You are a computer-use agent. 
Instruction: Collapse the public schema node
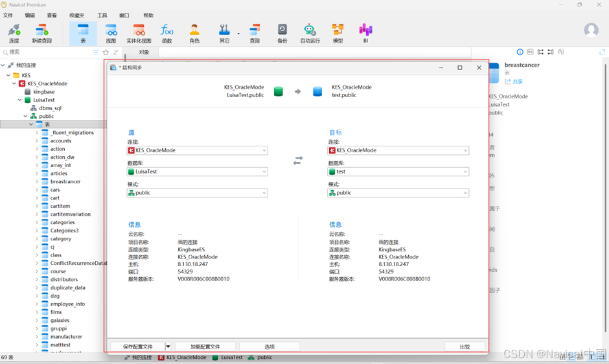point(26,116)
